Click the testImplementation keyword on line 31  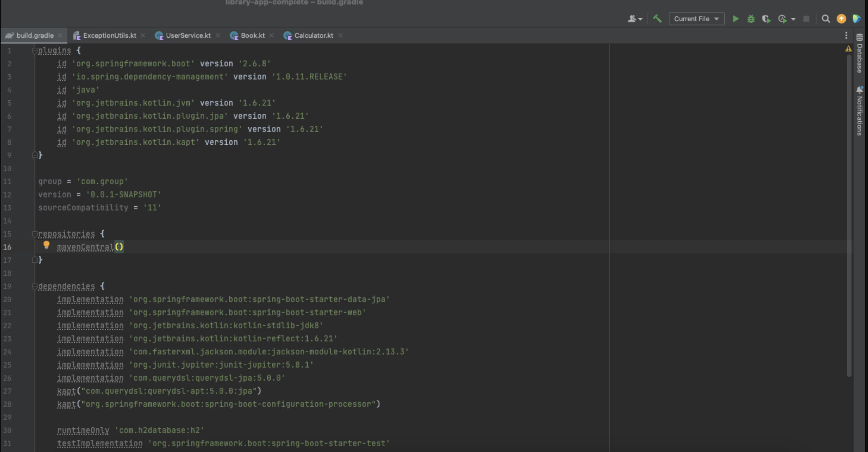pyautogui.click(x=100, y=444)
